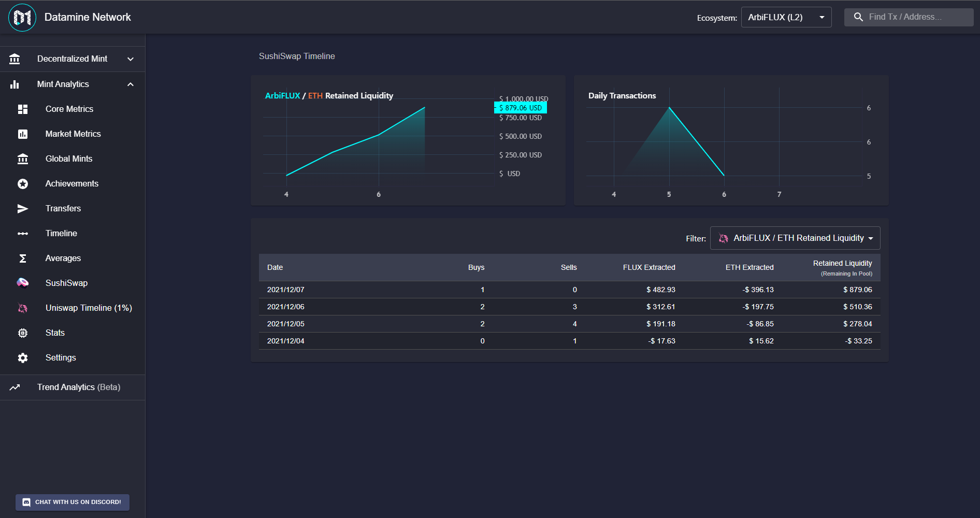Click the -$ 396.13 ETH Extracted value

[758, 290]
